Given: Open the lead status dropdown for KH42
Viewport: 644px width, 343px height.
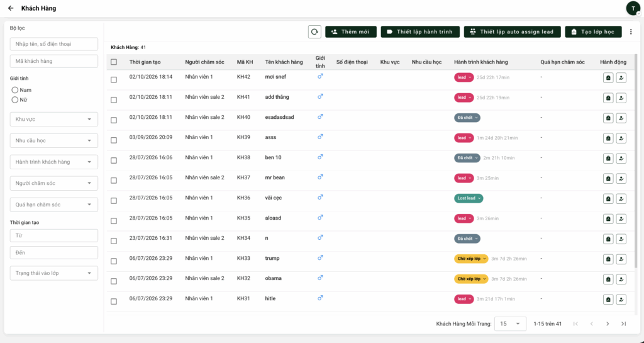Looking at the screenshot, I should (x=464, y=77).
